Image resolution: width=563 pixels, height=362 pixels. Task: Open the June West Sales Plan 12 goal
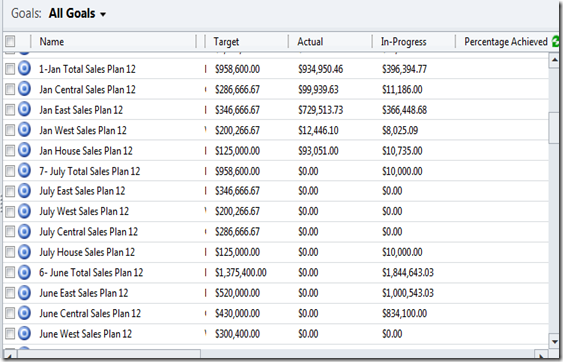tap(85, 334)
